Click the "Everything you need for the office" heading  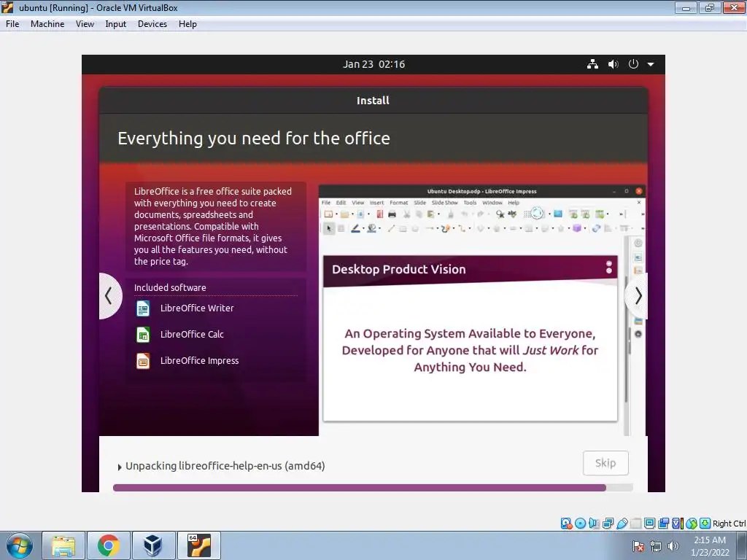[254, 138]
